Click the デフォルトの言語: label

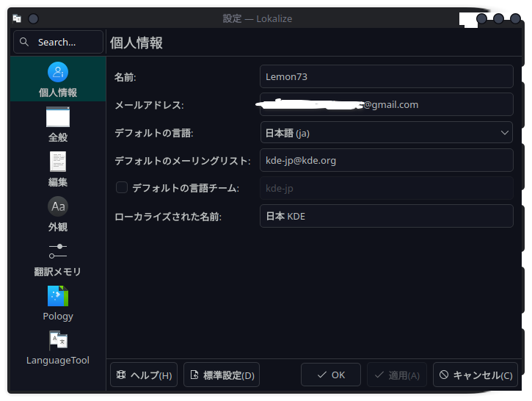coord(153,133)
